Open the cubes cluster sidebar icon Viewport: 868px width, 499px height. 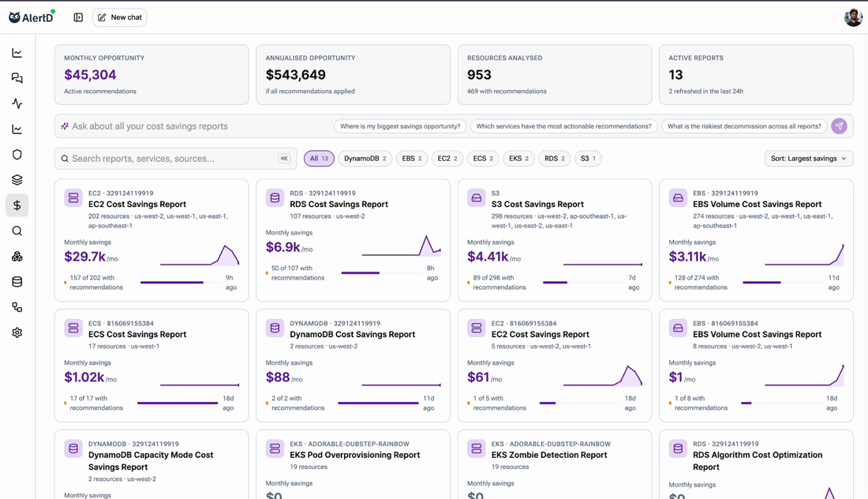click(17, 257)
